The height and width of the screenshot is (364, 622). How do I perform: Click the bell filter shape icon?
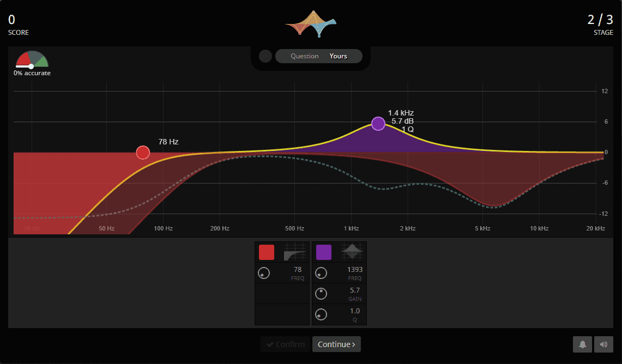coord(352,252)
